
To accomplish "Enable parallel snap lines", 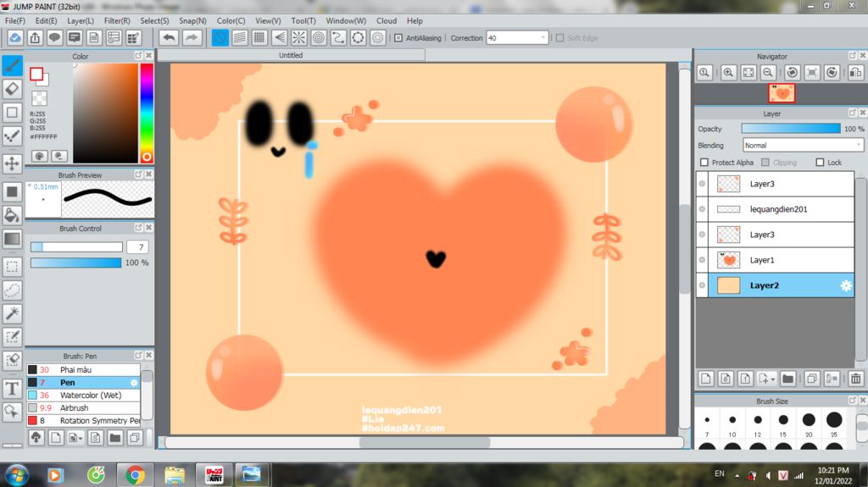I will point(240,37).
